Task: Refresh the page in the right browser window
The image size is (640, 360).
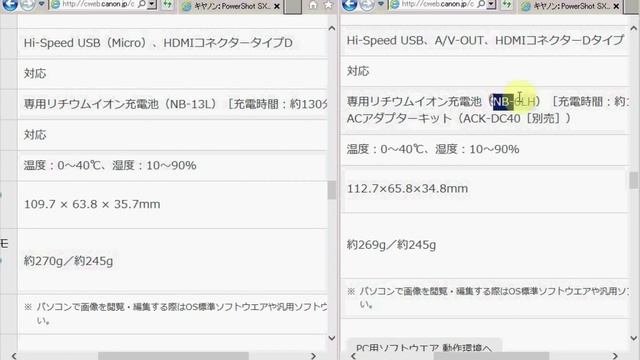Action: (507, 4)
